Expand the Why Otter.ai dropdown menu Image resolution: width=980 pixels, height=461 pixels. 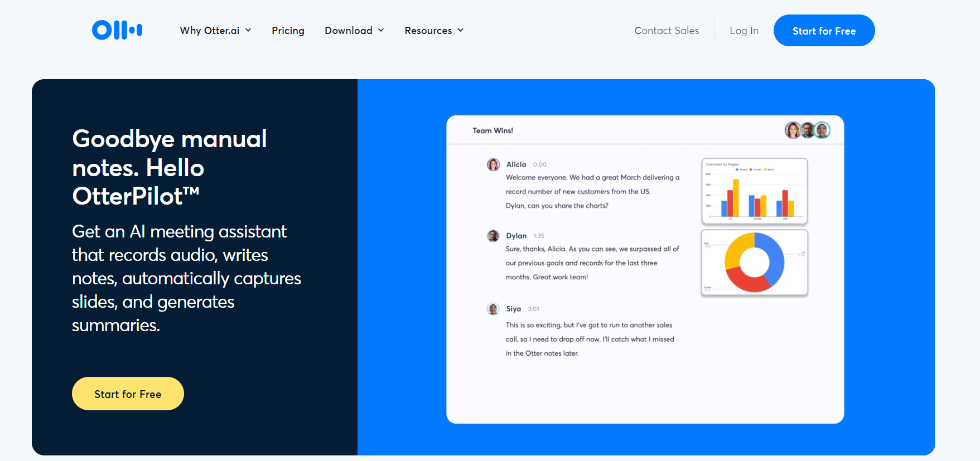coord(215,31)
